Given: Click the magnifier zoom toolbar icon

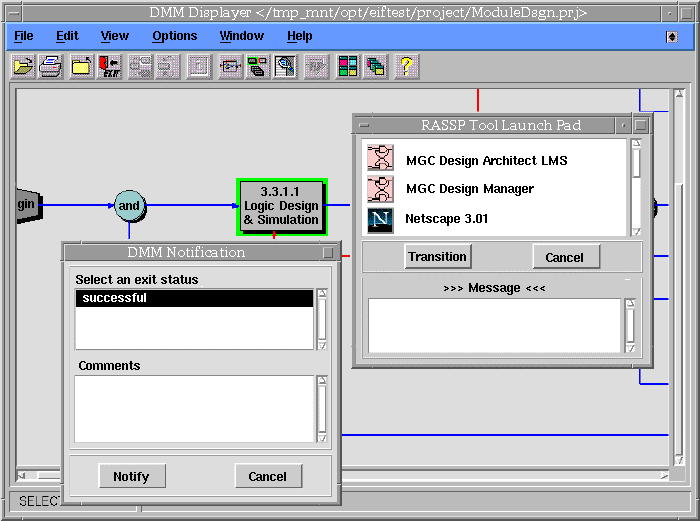Looking at the screenshot, I should 287,67.
